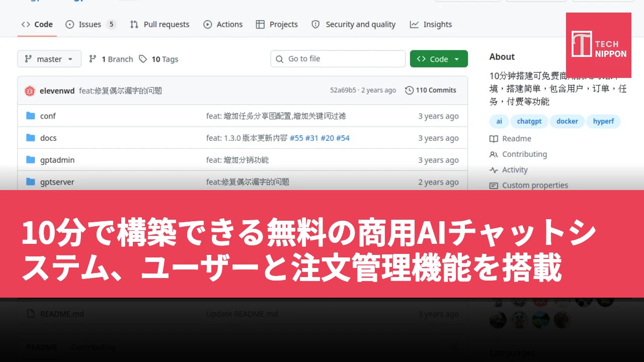Open issue link #20
The height and width of the screenshot is (362, 644).
(x=328, y=138)
